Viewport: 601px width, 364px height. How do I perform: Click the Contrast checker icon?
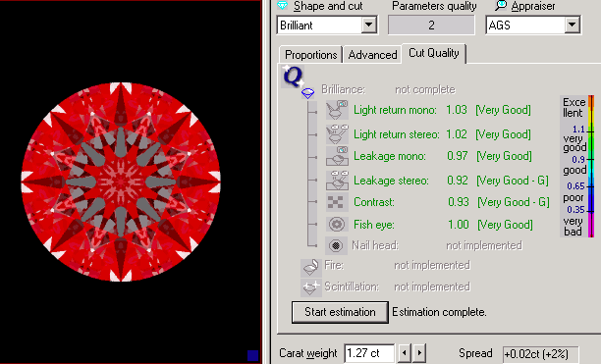[336, 202]
